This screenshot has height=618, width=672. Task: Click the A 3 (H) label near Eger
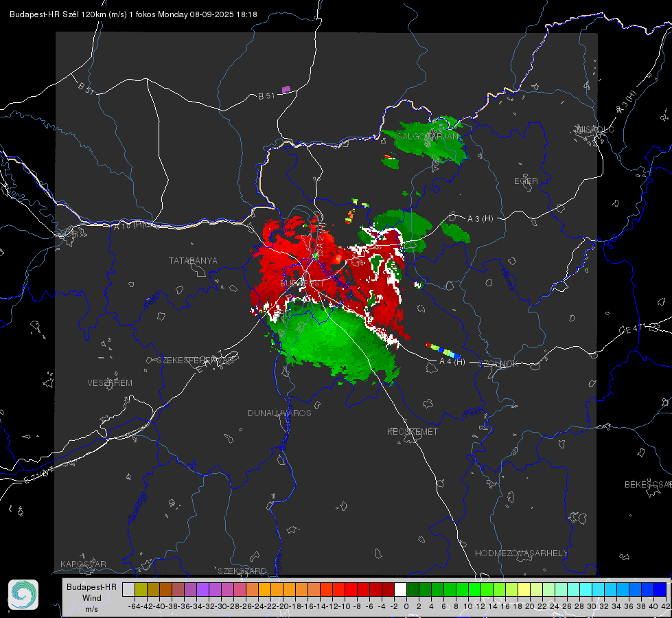click(480, 219)
